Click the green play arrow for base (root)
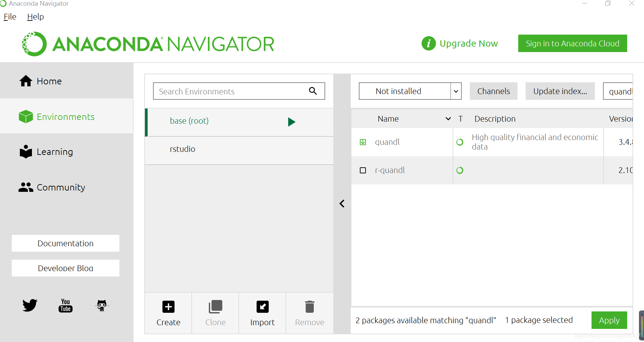Viewport: 644px width, 342px height. tap(292, 122)
